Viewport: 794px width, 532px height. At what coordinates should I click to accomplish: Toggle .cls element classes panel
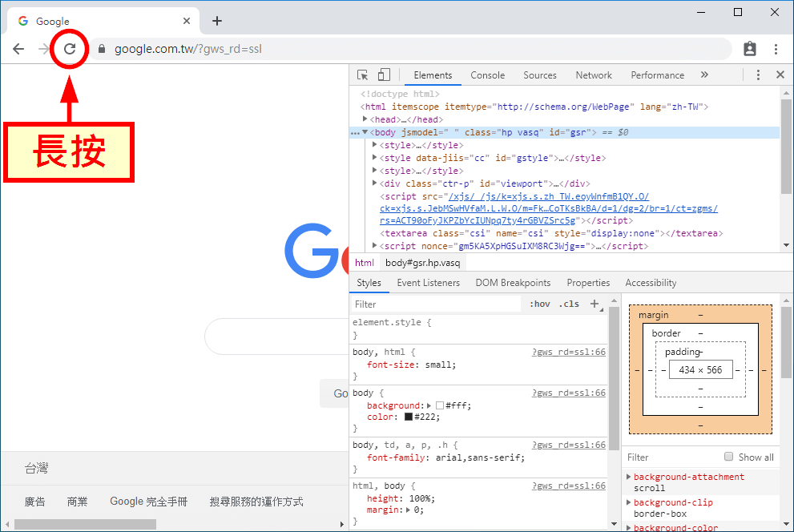(569, 304)
